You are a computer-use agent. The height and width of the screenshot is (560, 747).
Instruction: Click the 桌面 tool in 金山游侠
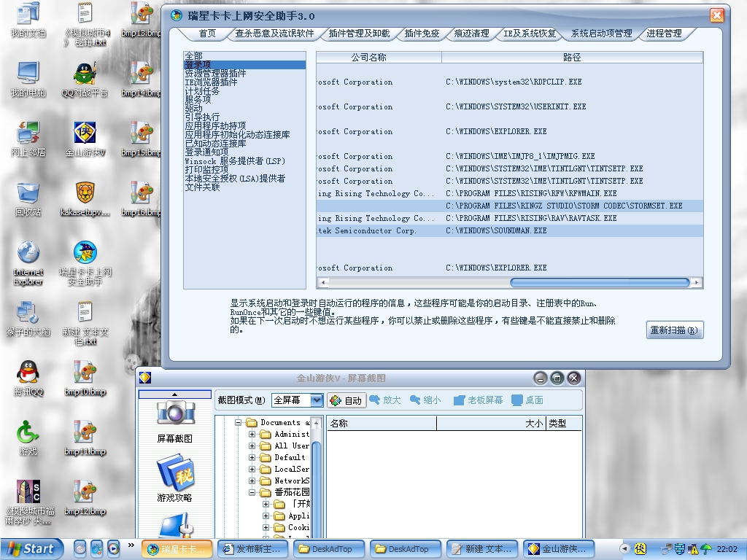point(527,400)
